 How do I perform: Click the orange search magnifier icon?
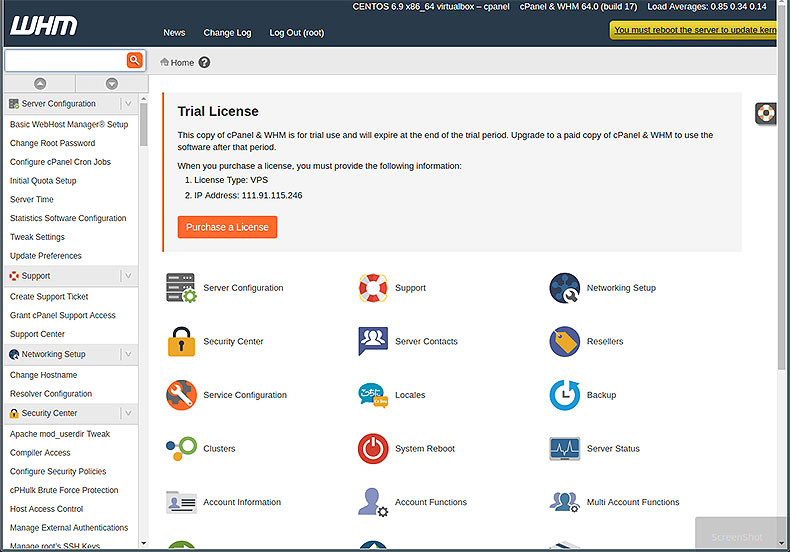(x=134, y=61)
